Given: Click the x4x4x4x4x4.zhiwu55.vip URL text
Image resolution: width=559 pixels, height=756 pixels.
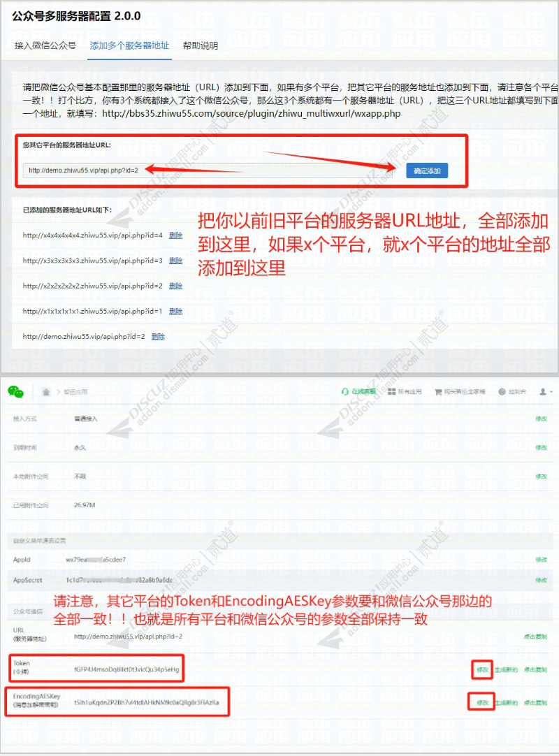Looking at the screenshot, I should 93,235.
